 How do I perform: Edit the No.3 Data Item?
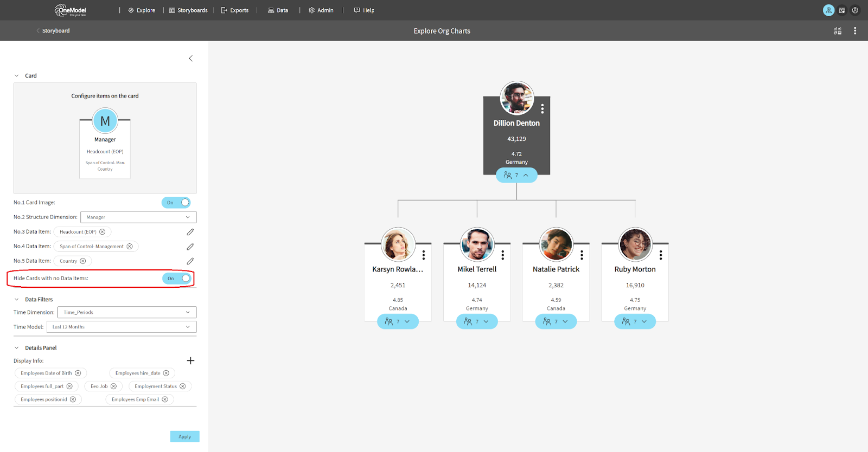point(190,232)
